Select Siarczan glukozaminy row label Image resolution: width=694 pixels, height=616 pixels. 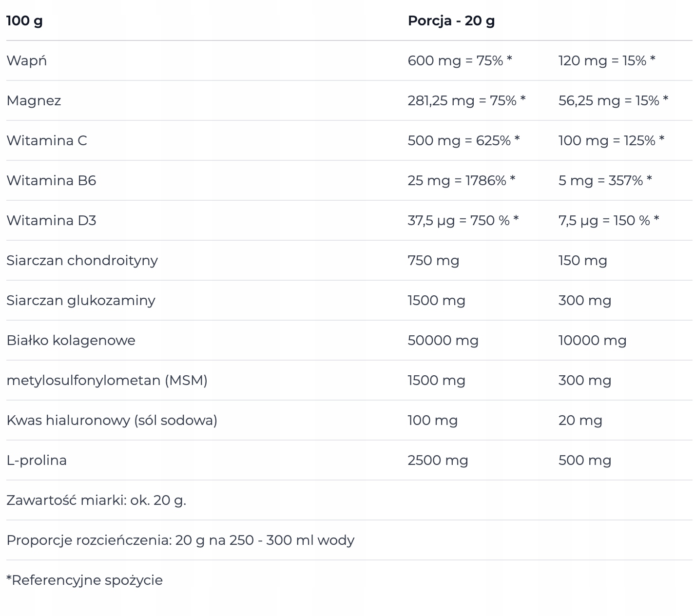pyautogui.click(x=81, y=301)
